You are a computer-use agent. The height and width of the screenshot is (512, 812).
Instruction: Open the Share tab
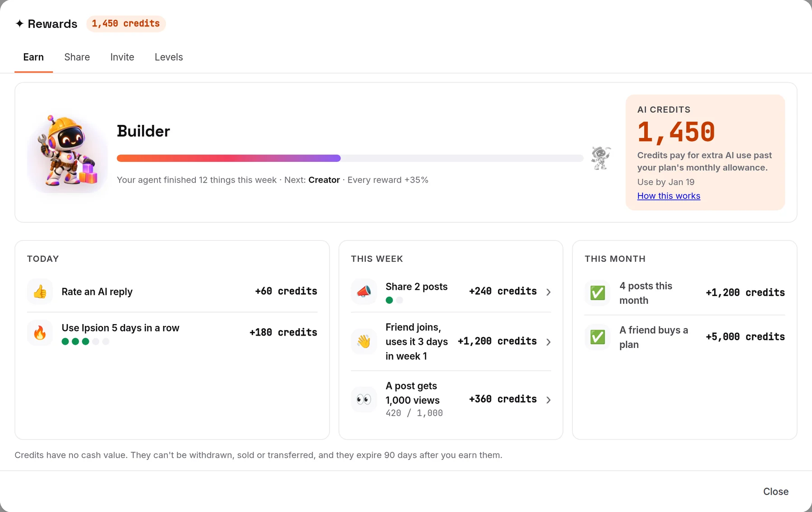(x=77, y=57)
